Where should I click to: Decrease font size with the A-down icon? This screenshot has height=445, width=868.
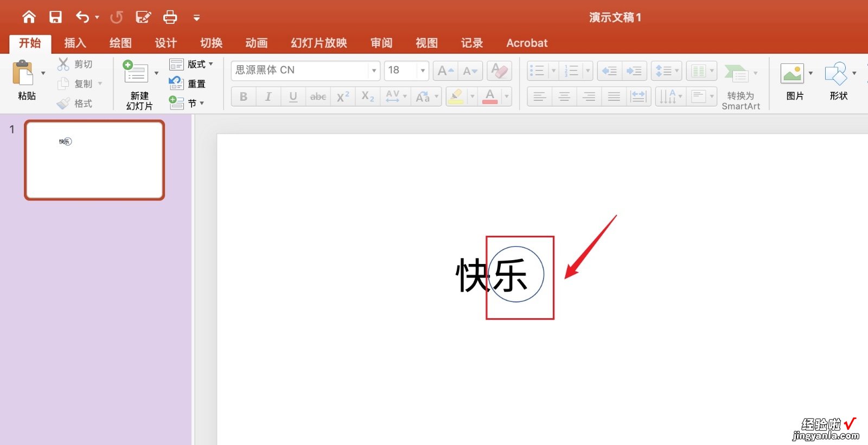(470, 70)
